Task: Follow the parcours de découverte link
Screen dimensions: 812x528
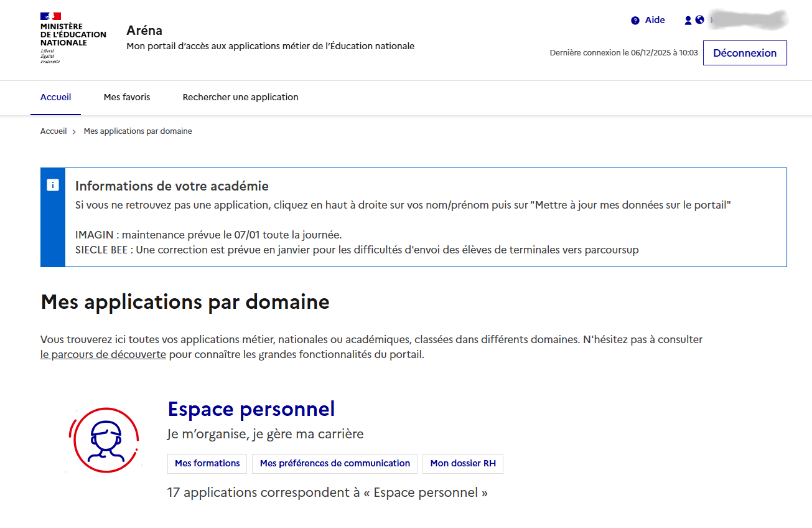Action: [103, 355]
